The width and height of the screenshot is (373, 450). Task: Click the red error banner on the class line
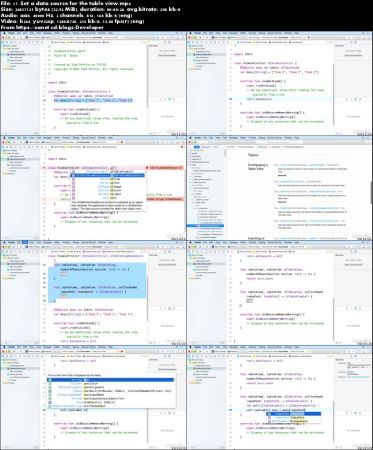164,168
